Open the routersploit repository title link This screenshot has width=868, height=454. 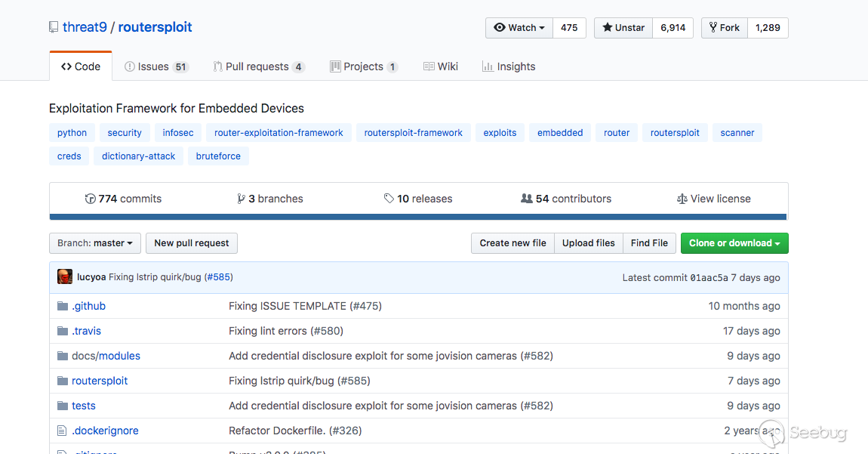tap(155, 27)
